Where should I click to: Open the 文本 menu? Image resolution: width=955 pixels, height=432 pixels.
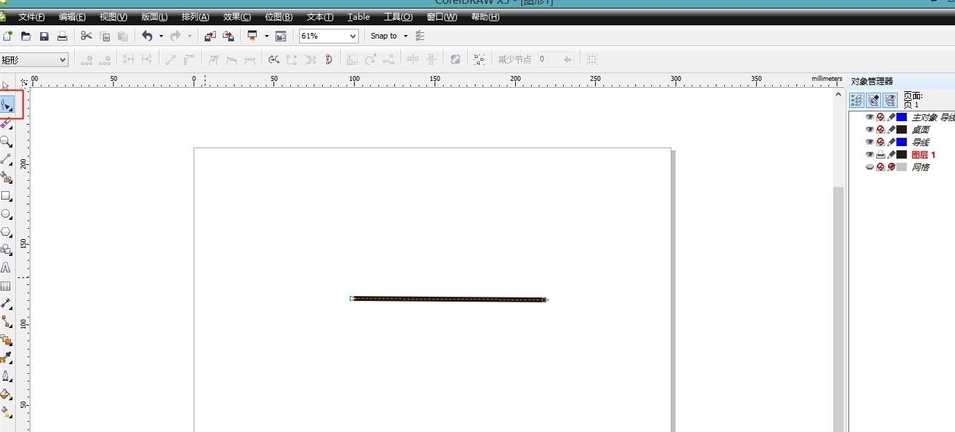320,17
